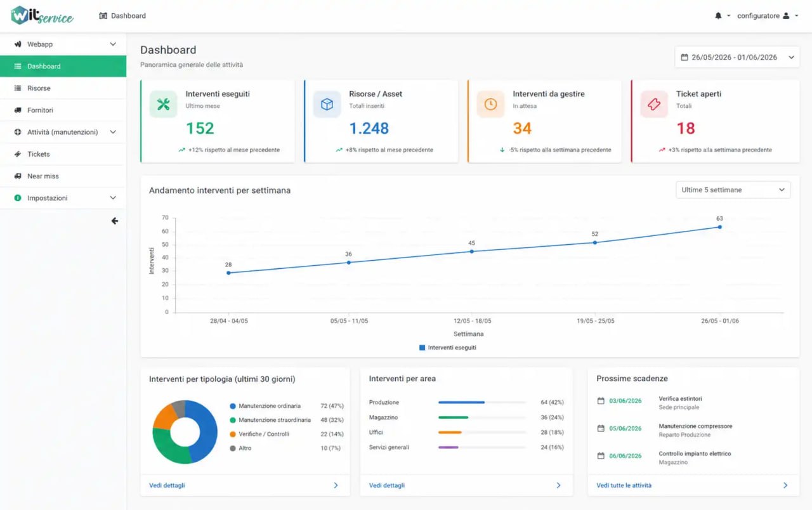
Task: Click the sidebar collapse arrow icon
Action: pos(115,221)
